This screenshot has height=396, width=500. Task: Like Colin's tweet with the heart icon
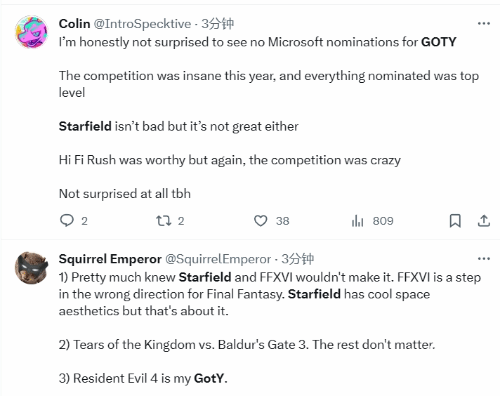click(261, 221)
